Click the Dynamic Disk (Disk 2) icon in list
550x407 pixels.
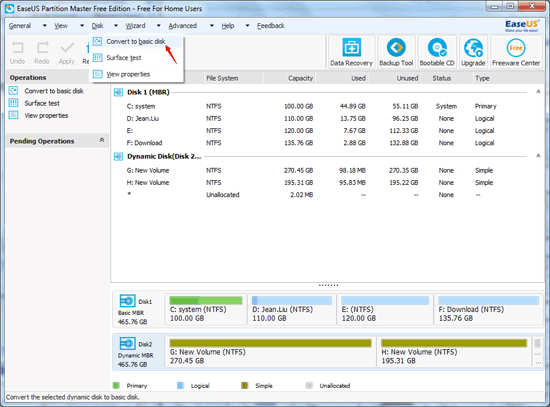point(119,156)
